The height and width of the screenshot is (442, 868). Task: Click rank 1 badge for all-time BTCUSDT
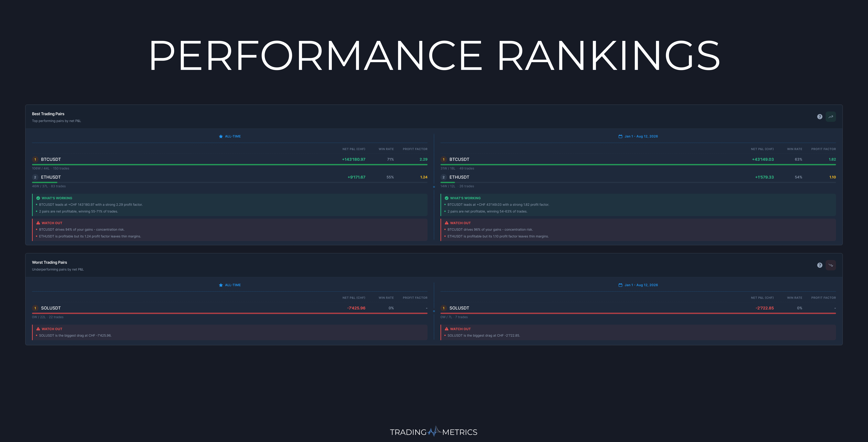pos(35,160)
